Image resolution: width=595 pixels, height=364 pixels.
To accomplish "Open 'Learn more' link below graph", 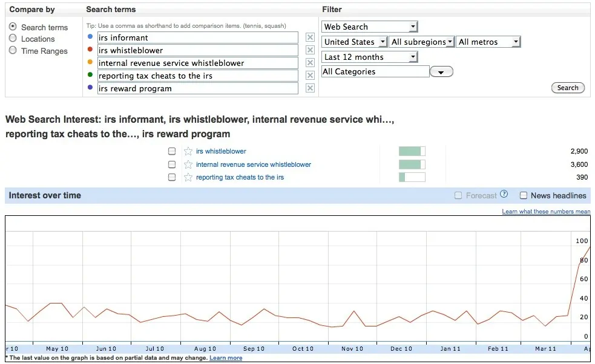I will pyautogui.click(x=226, y=357).
